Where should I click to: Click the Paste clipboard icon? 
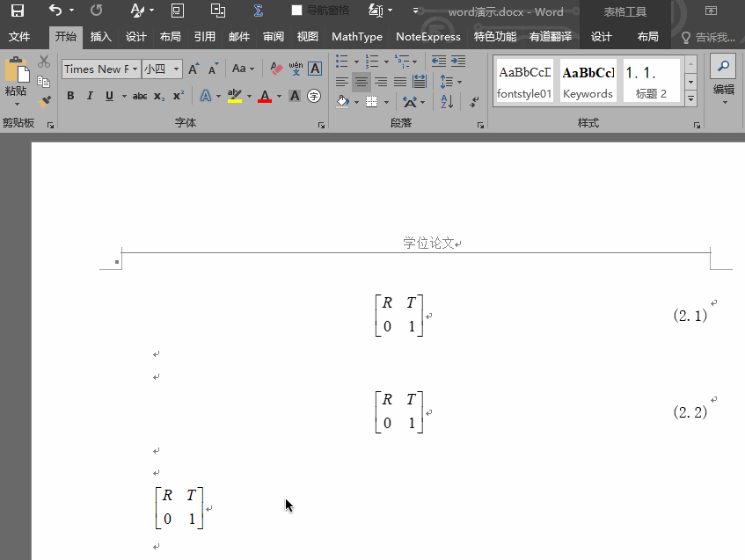click(17, 69)
